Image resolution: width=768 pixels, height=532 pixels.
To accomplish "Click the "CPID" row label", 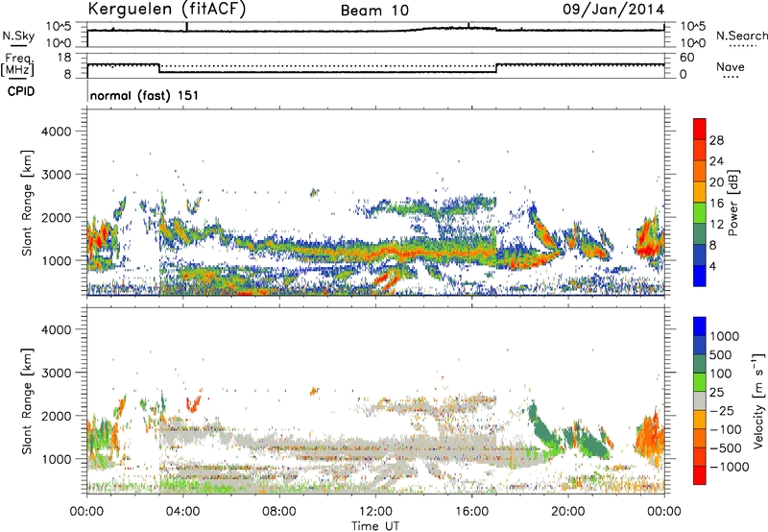I will [21, 91].
